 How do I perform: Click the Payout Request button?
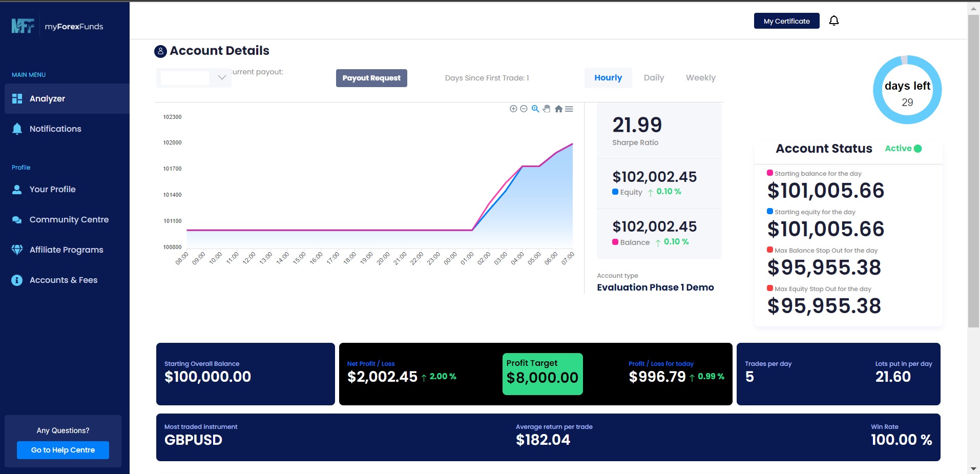371,78
